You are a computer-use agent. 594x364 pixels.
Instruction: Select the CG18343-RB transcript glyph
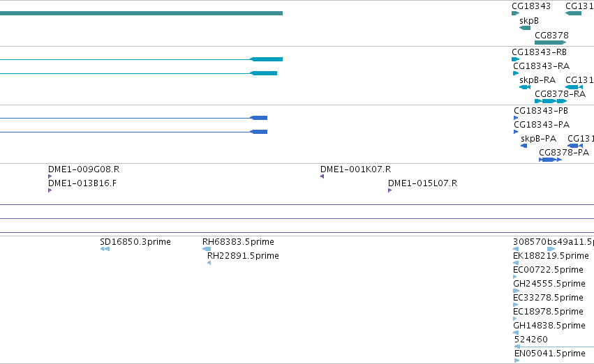[x=515, y=59]
